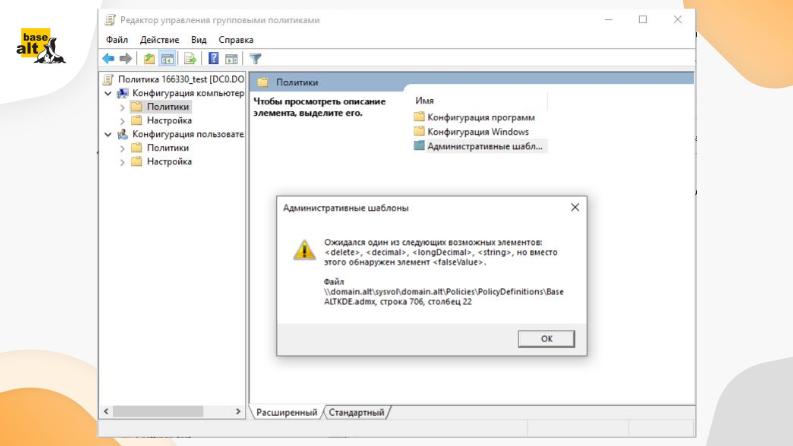Collapse the Конфигурация пользователя tree node
Viewport: 793px width, 446px height.
[109, 134]
